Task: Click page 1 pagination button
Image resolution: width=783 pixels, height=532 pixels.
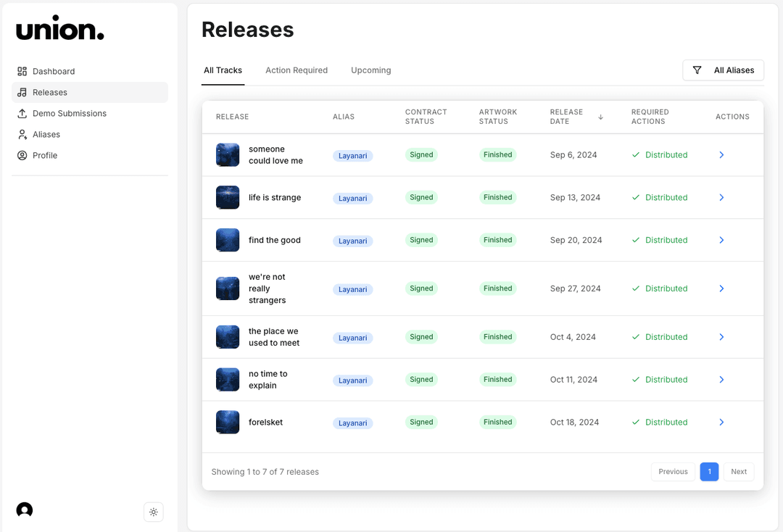Action: (709, 472)
